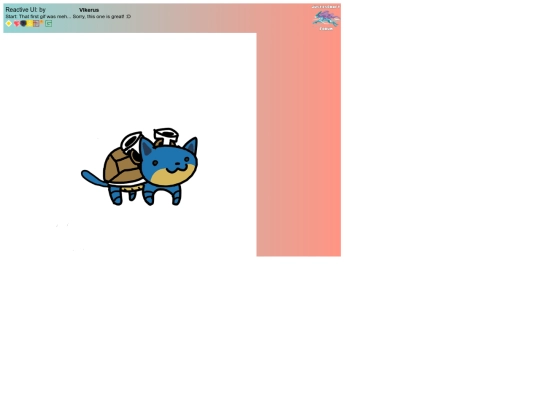Click the pink gradient sidebar panel
This screenshot has width=540, height=405.
(x=299, y=145)
